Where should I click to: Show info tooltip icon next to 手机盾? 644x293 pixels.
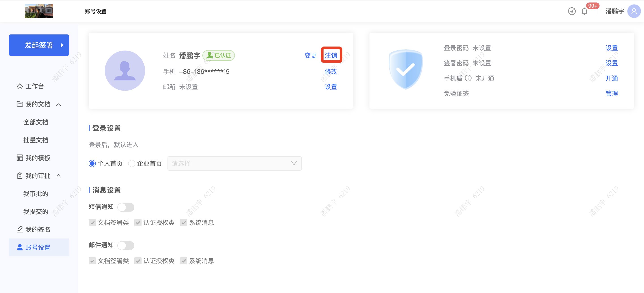pos(468,78)
